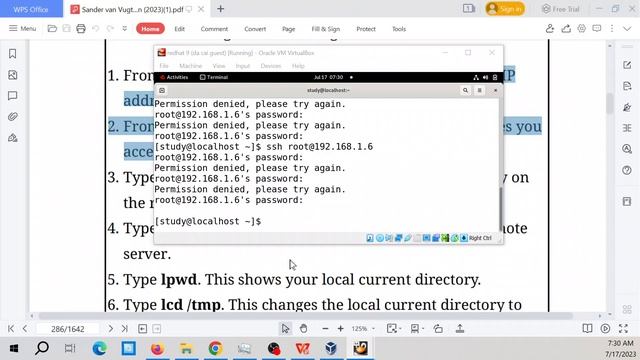The width and height of the screenshot is (640, 360).
Task: Click the right sidebar edit page icon
Action: [x=627, y=65]
